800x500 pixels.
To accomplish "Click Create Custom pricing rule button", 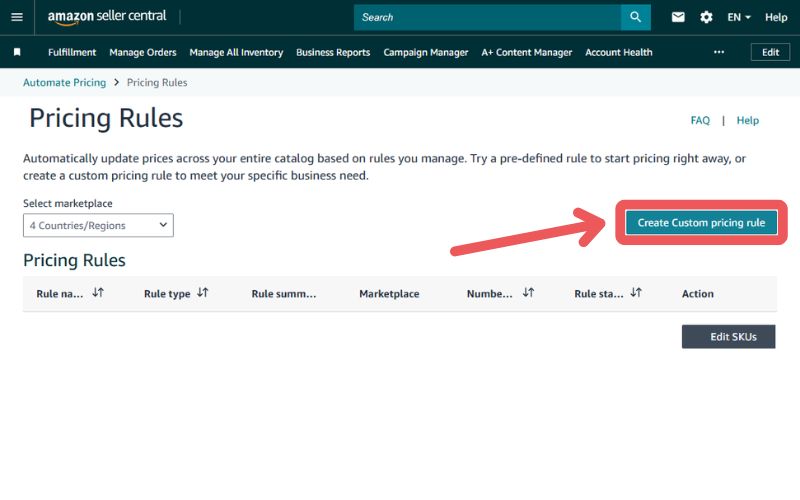I will [701, 222].
